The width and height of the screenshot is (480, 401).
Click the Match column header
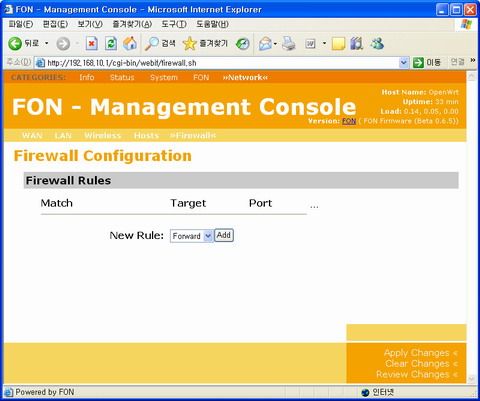tap(57, 203)
